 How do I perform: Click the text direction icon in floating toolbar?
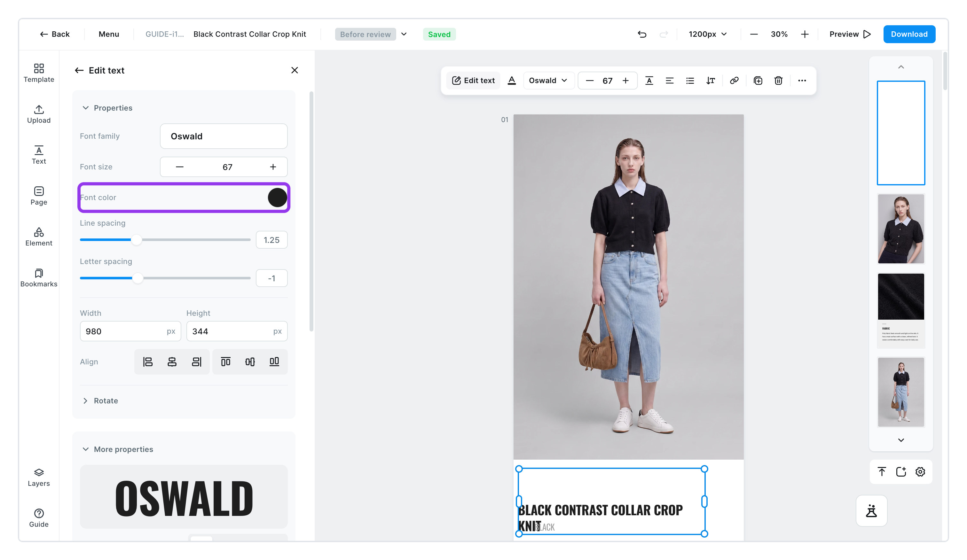pos(711,81)
